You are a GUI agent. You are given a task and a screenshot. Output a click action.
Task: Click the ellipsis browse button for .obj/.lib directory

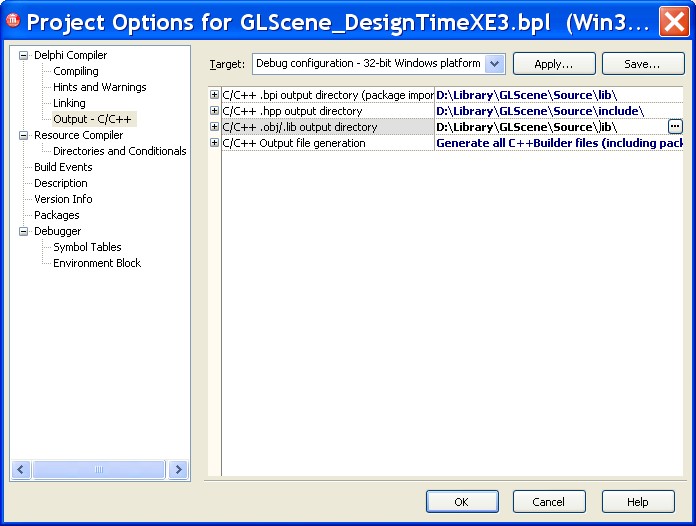click(675, 127)
